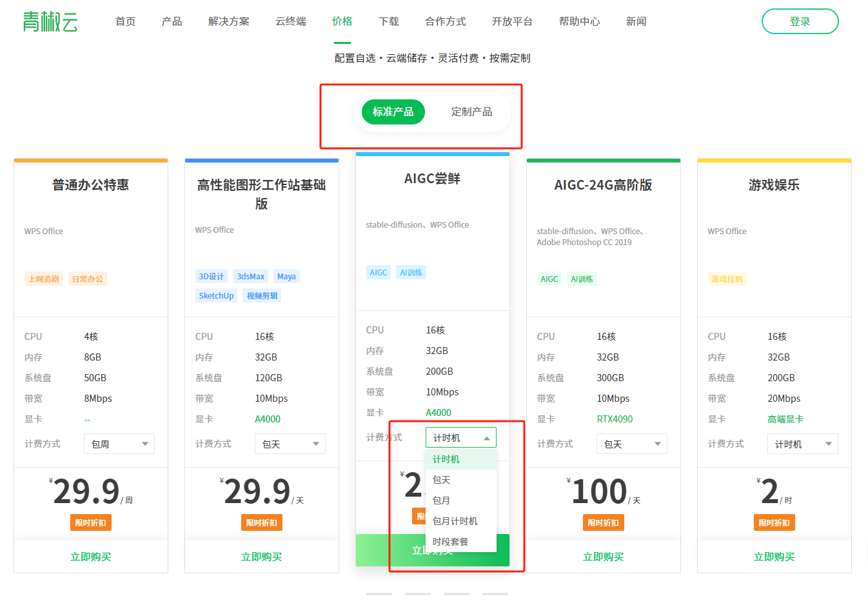Click the 游戏娱乐 card title
868x605 pixels.
coord(774,185)
